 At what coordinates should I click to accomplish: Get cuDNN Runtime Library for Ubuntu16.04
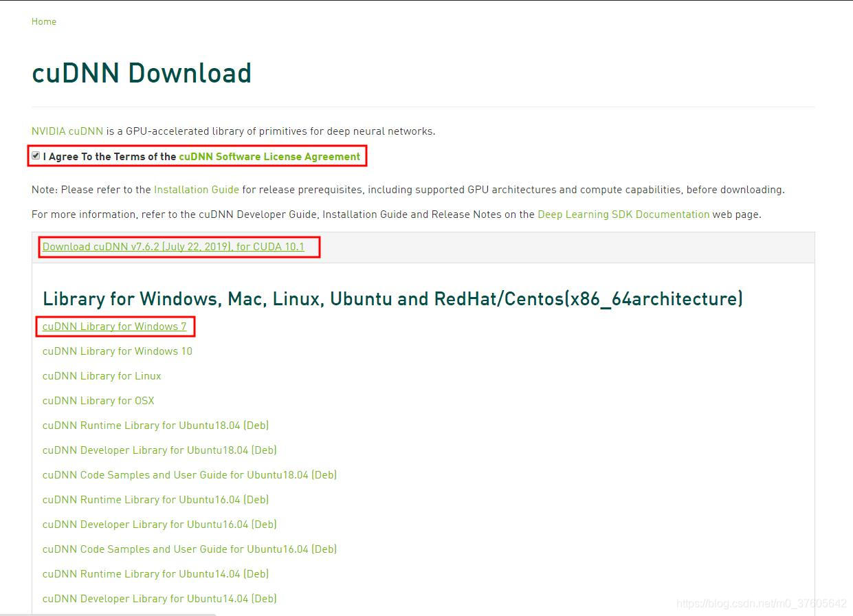point(155,499)
